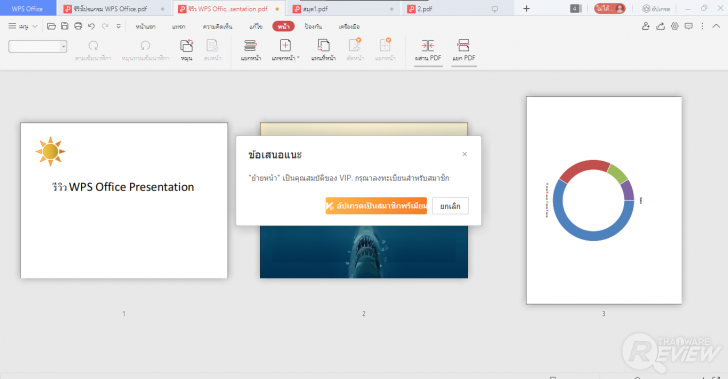Collapse the ribbon with chevron up
Screen dimensions: 728x379
[716, 26]
